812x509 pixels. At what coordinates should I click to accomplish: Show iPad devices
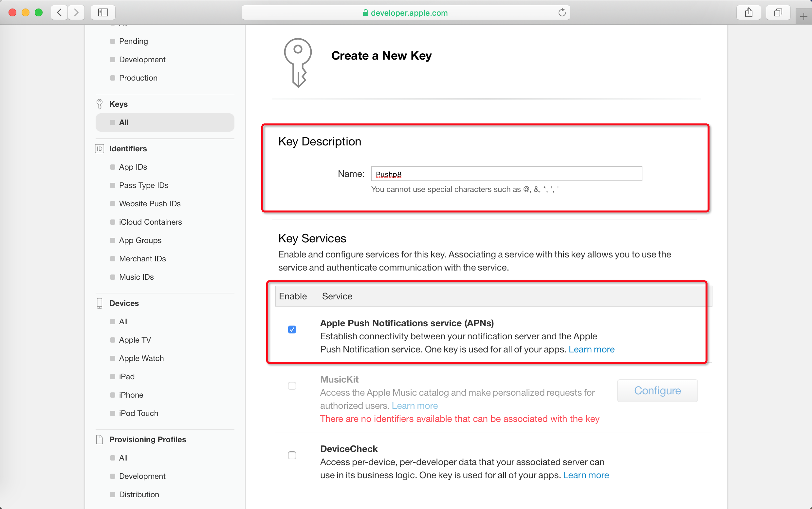click(126, 377)
